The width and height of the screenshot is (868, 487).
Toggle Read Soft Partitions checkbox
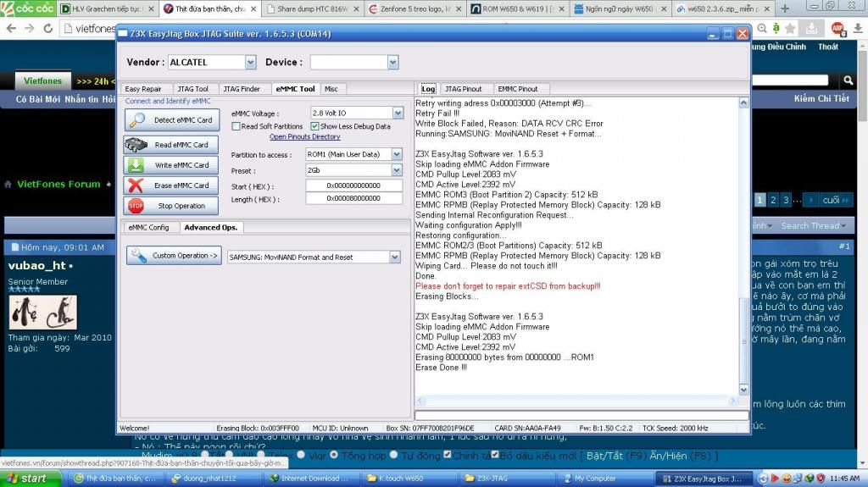236,126
